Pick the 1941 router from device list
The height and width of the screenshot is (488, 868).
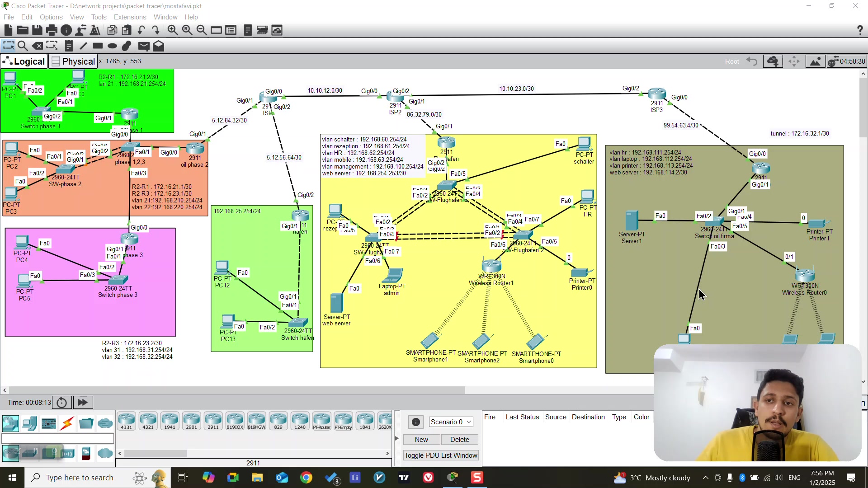click(170, 421)
